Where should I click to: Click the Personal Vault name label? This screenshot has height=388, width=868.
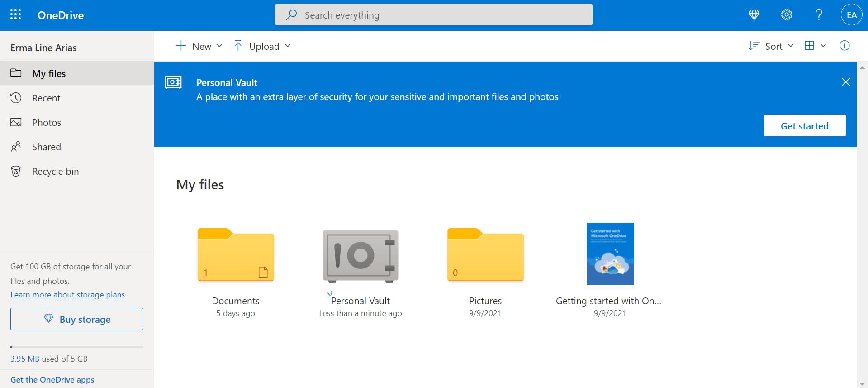tap(360, 301)
